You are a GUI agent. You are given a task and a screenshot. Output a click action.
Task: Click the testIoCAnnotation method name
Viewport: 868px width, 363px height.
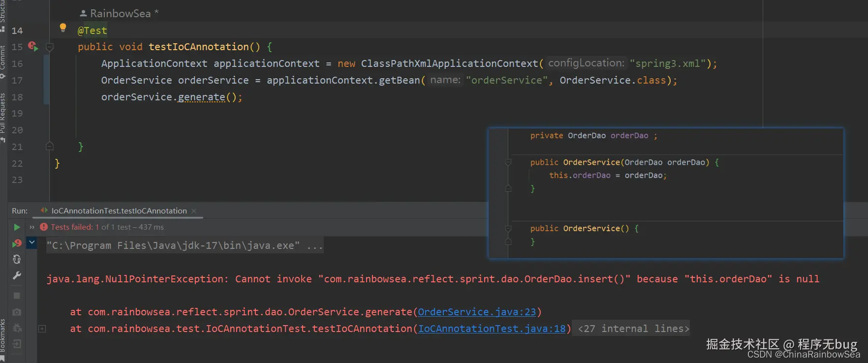tap(199, 47)
